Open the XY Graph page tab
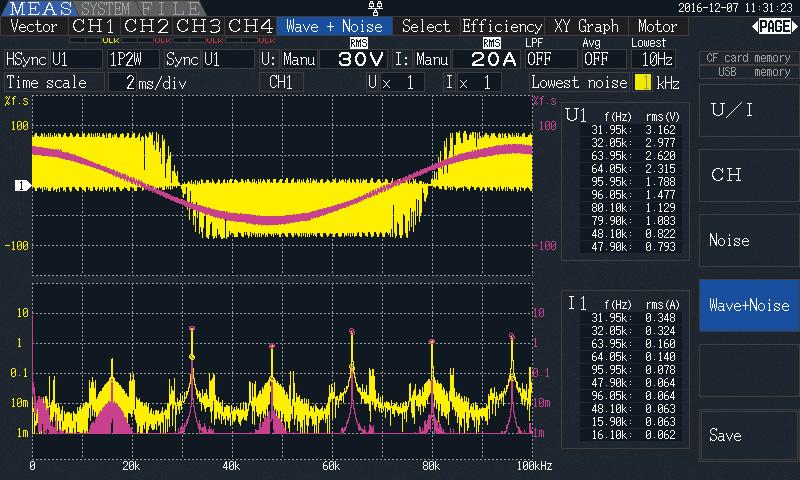 (586, 26)
